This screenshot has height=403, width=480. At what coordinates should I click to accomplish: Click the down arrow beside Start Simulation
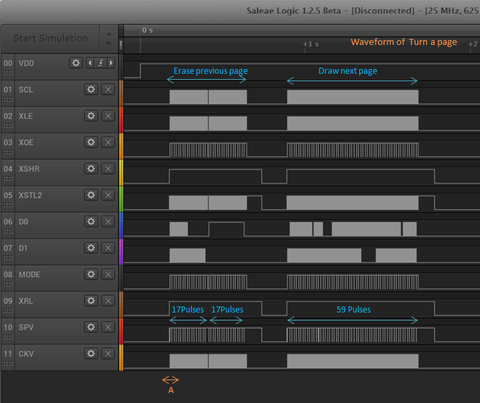108,43
